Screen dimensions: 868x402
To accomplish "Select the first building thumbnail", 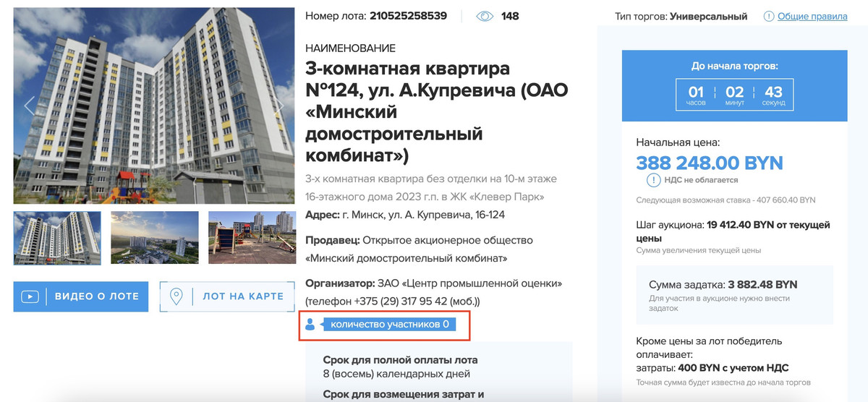I will 57,237.
